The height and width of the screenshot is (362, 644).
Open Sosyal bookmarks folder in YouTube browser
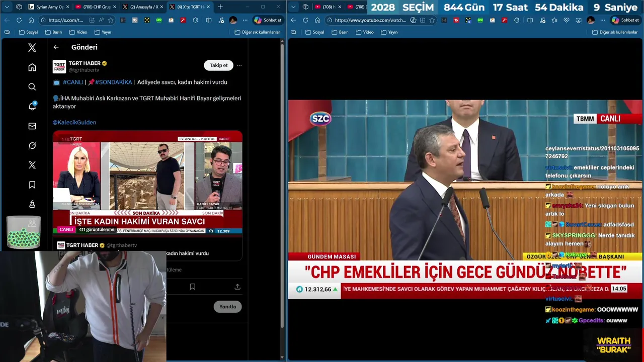pyautogui.click(x=315, y=32)
